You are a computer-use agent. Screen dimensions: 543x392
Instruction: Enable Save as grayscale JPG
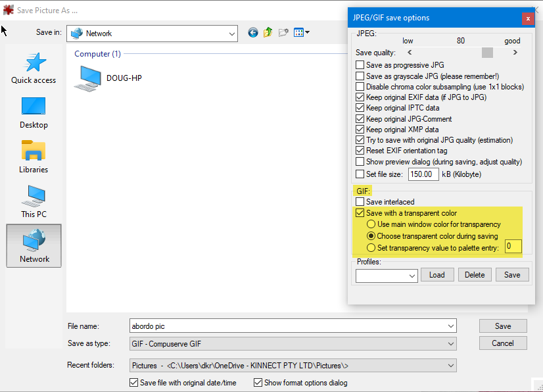[x=360, y=76]
